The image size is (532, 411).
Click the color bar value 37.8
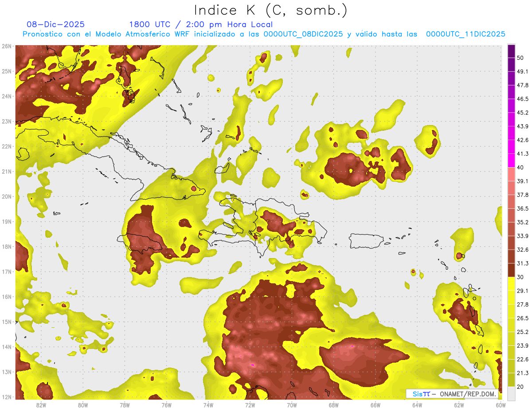coord(522,195)
